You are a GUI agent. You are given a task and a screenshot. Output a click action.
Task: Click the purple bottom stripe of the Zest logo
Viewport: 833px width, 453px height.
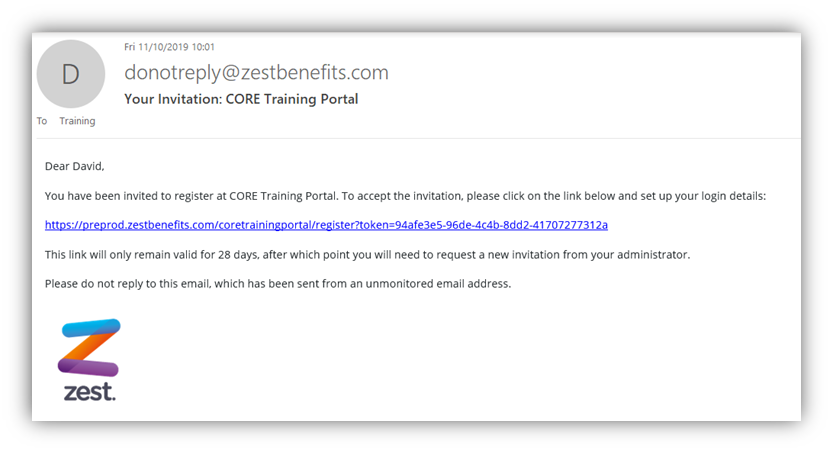(x=88, y=367)
